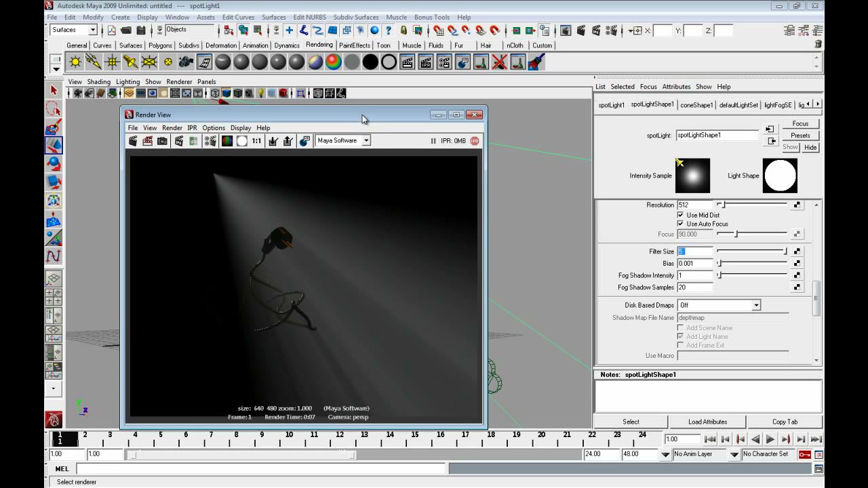Create a point light from the shelf

click(x=112, y=62)
